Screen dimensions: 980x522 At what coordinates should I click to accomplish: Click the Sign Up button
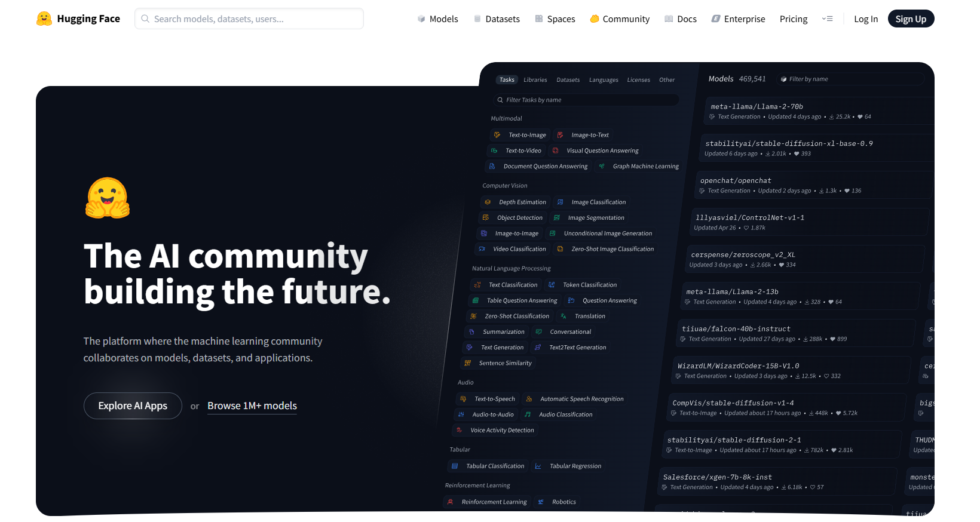pos(911,19)
